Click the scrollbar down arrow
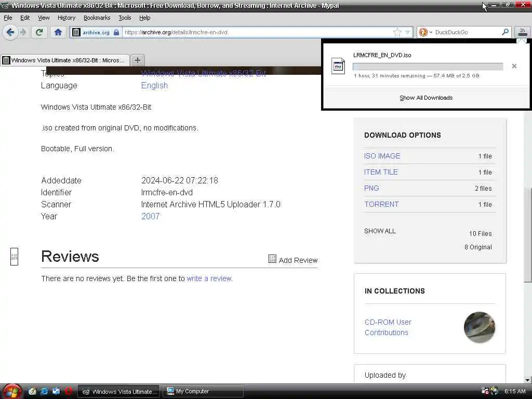 pos(528,379)
